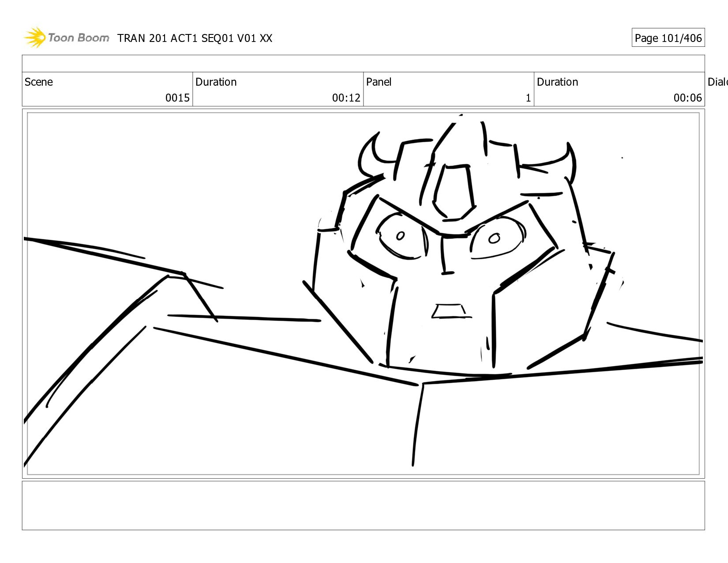Viewport: 728px width, 563px height.
Task: Click the Duration label above 00:06
Action: (x=558, y=82)
